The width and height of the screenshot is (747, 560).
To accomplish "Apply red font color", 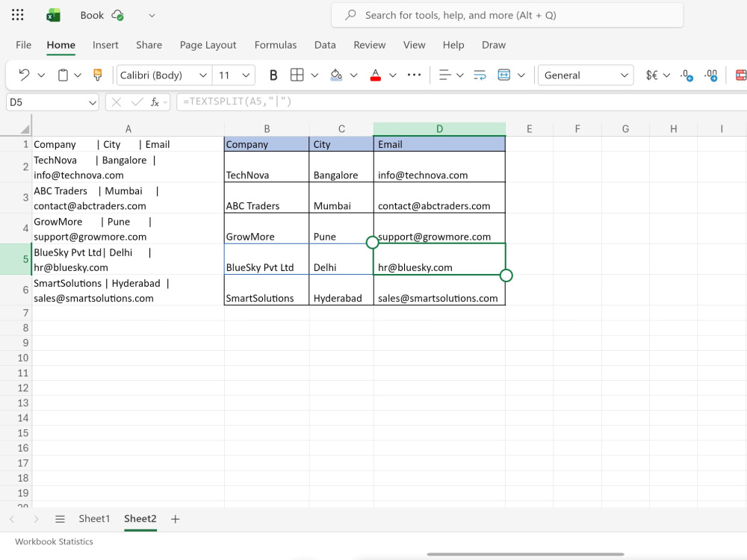I will (376, 75).
